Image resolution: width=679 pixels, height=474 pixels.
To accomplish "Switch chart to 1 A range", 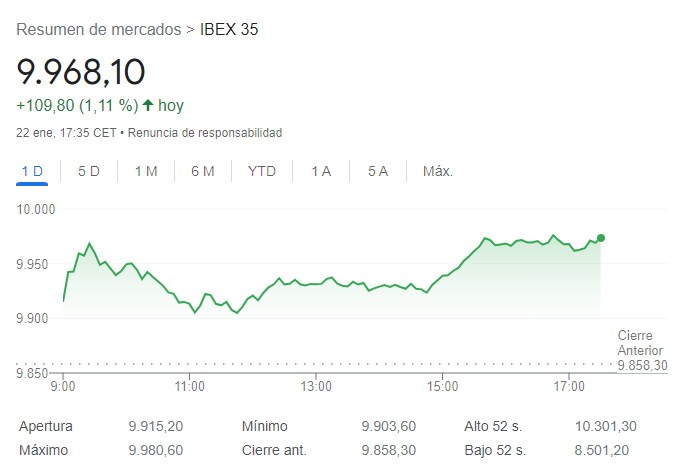I will pos(320,171).
